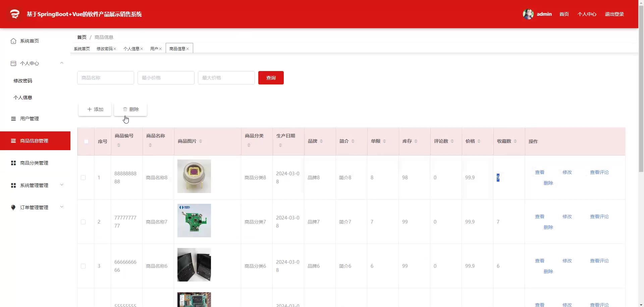Image resolution: width=644 pixels, height=307 pixels.
Task: Open 个人信息 in the sidebar
Action: 23,98
